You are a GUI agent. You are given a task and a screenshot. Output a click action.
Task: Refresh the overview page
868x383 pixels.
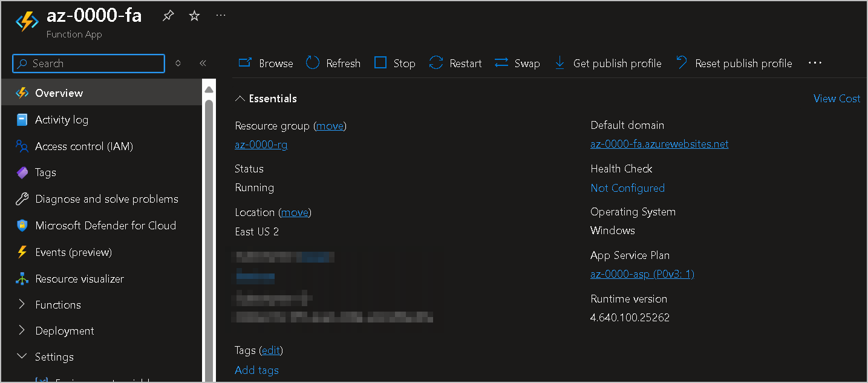pyautogui.click(x=343, y=64)
